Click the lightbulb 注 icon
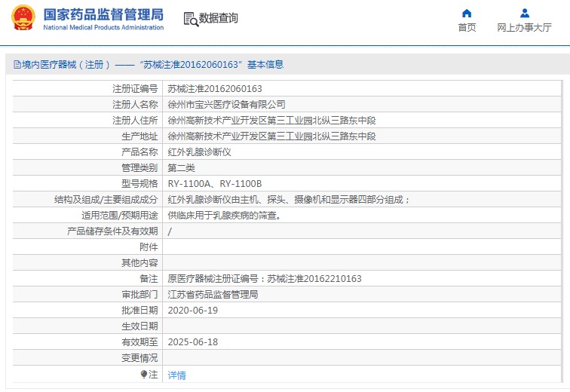 [144, 374]
